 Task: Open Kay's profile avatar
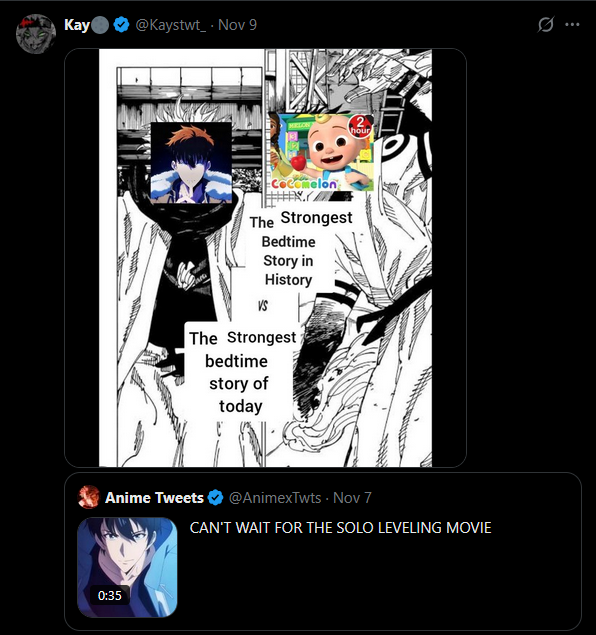click(x=36, y=34)
